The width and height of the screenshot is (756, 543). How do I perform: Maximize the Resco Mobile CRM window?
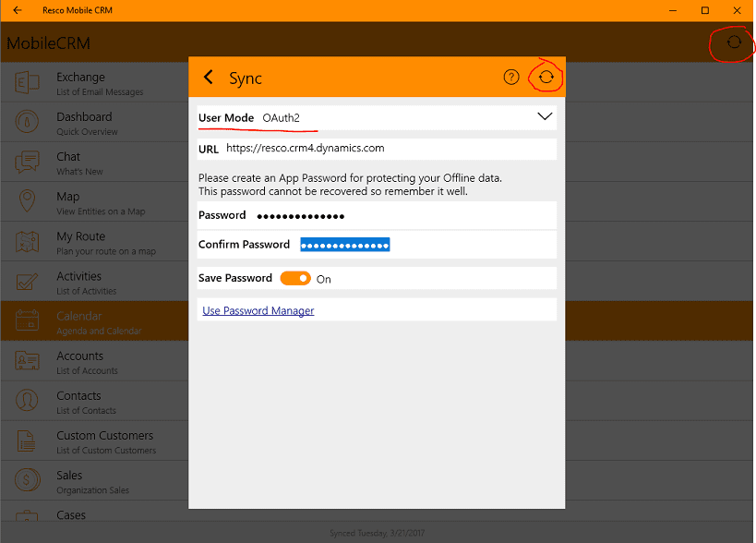[705, 10]
